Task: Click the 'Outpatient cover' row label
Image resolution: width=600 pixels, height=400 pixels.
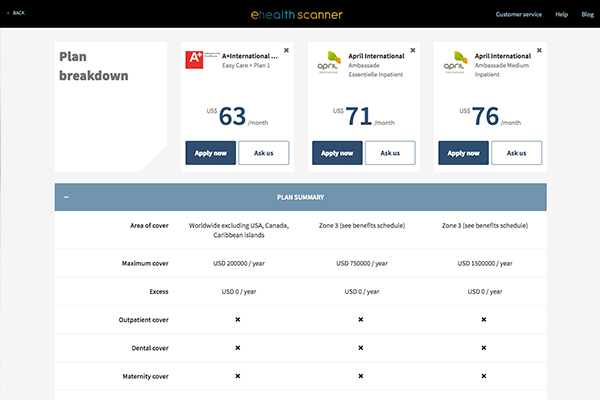Action: 143,320
